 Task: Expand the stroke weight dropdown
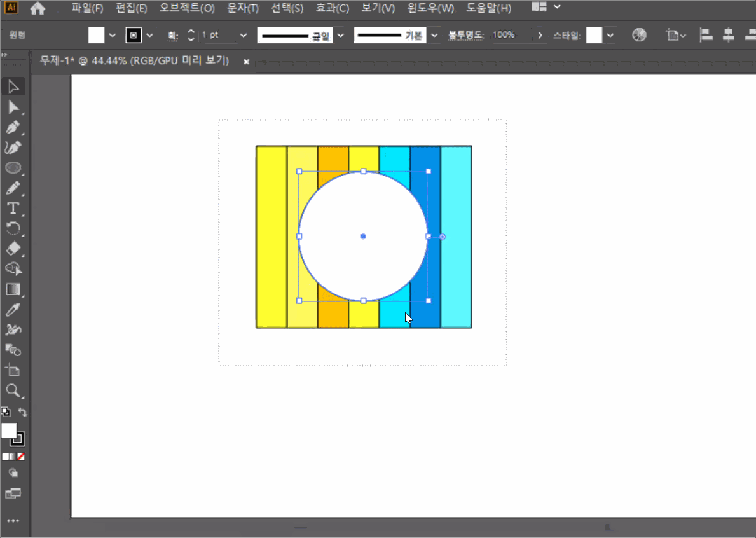(x=244, y=36)
